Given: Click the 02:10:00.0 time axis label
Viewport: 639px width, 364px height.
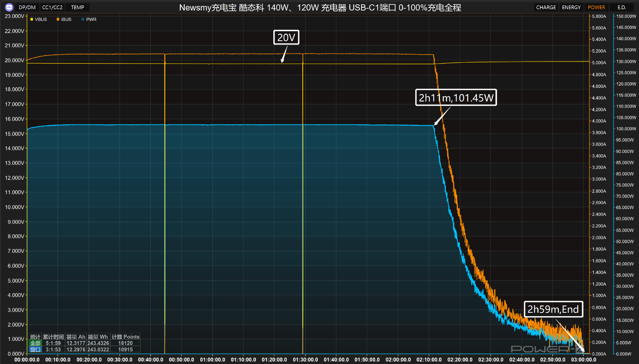Looking at the screenshot, I should (429, 360).
